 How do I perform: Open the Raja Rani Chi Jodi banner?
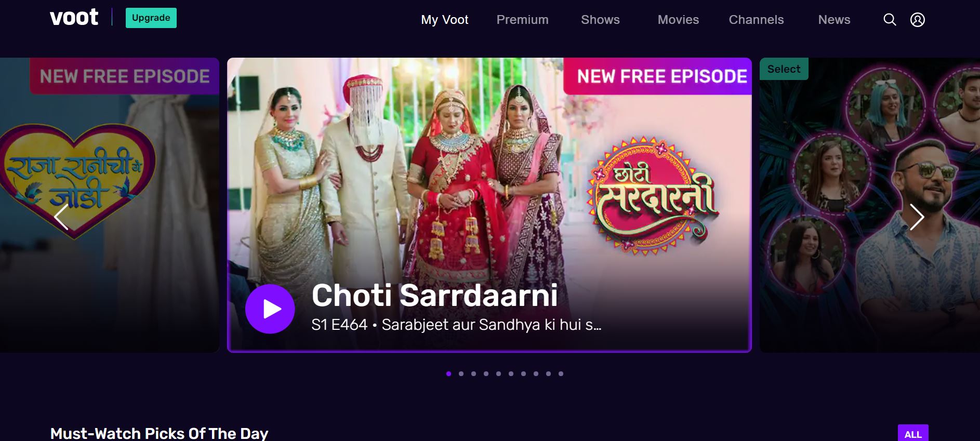coord(110,205)
